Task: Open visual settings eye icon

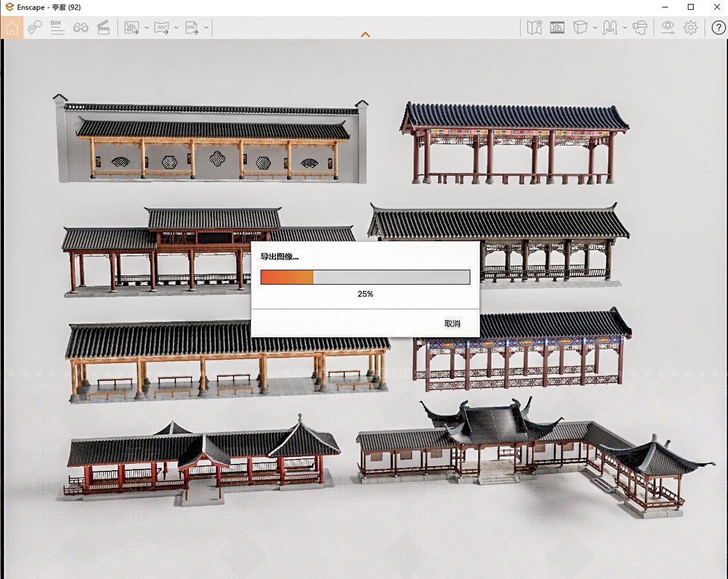Action: point(668,28)
